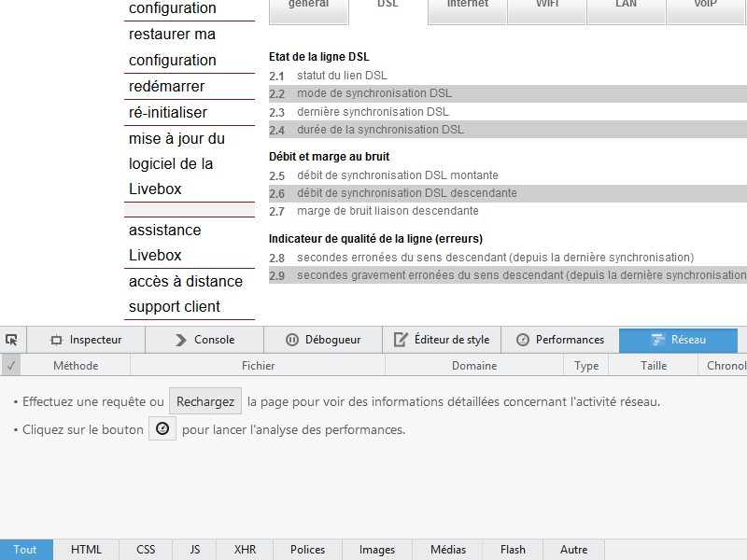747x560 pixels.
Task: Sort requests by Domaine column header
Action: point(474,366)
